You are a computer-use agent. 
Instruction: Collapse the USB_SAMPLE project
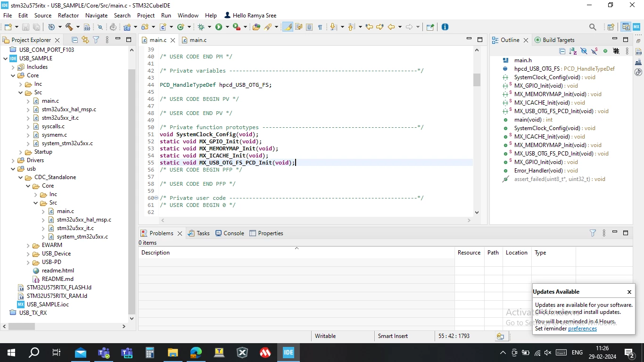5,58
